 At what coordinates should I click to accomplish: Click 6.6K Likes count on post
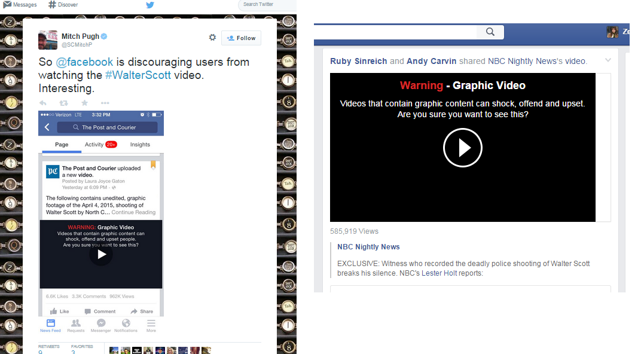coord(57,296)
